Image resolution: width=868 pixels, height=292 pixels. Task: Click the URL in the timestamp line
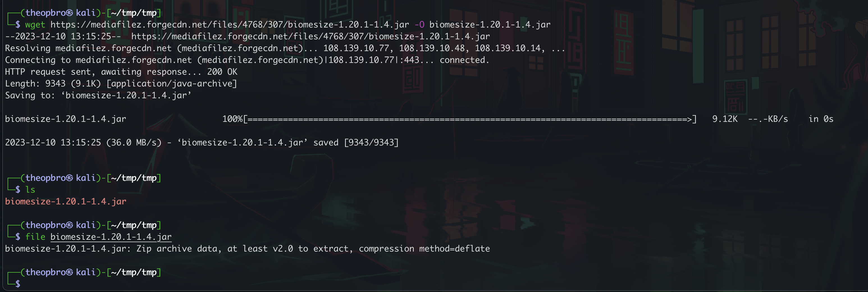pyautogui.click(x=311, y=36)
